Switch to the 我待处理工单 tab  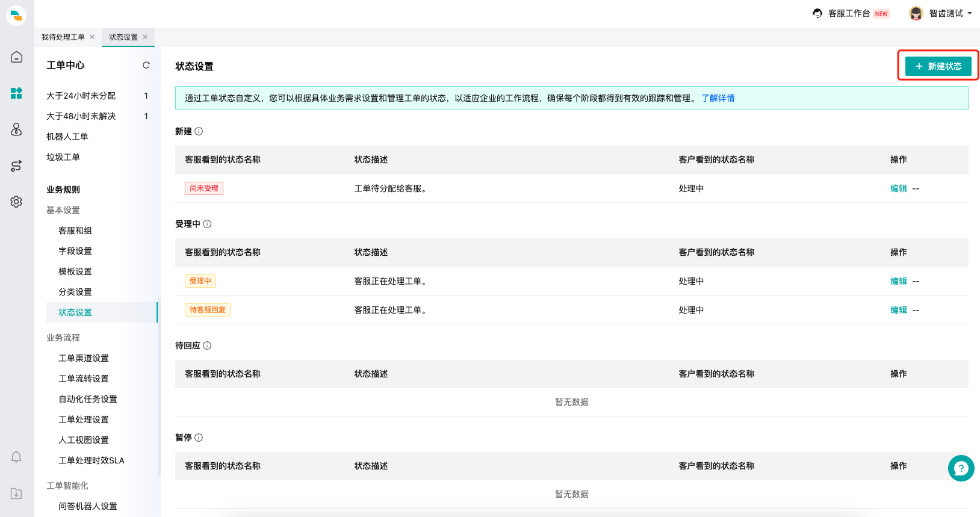(63, 37)
